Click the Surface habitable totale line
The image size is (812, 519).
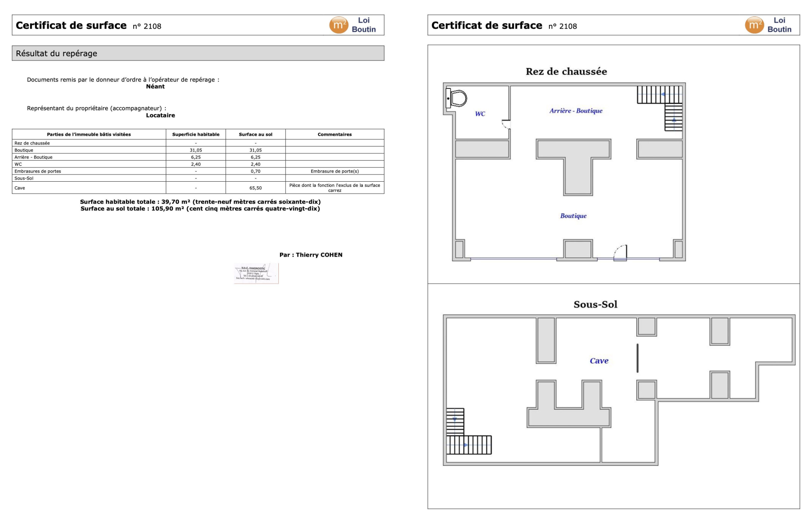point(200,202)
